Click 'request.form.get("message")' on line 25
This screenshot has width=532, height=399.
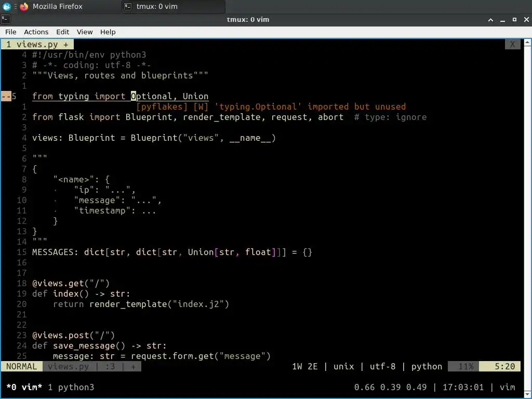tap(201, 356)
